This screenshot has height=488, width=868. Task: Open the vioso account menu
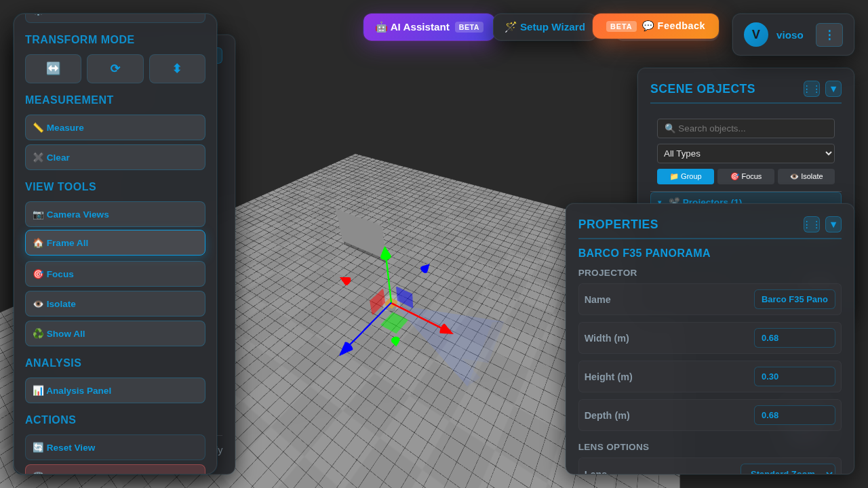(x=829, y=35)
